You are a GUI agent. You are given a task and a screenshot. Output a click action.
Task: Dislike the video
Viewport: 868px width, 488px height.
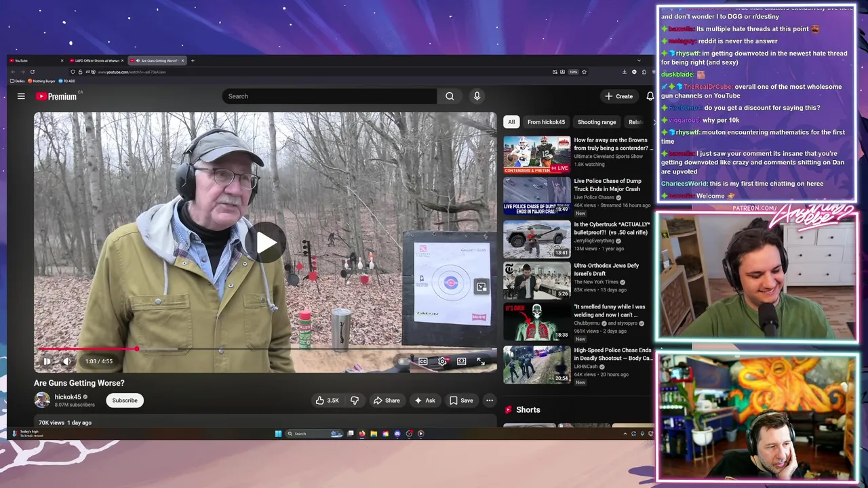pos(355,401)
